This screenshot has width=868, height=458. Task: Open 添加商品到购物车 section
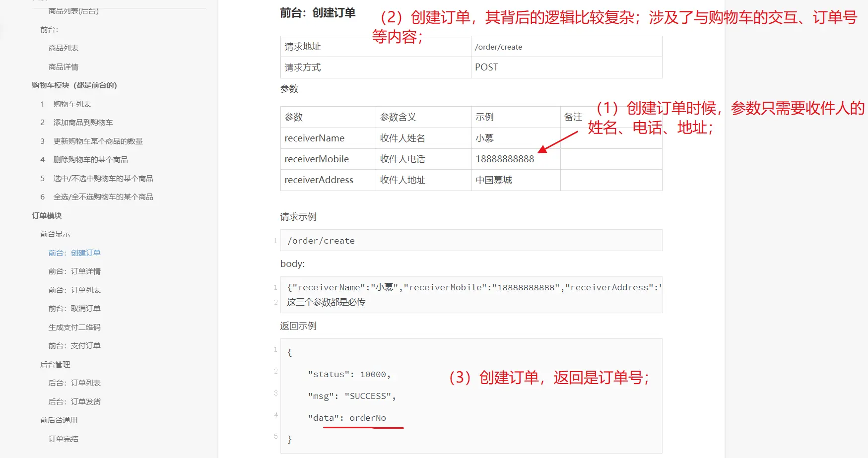point(83,123)
